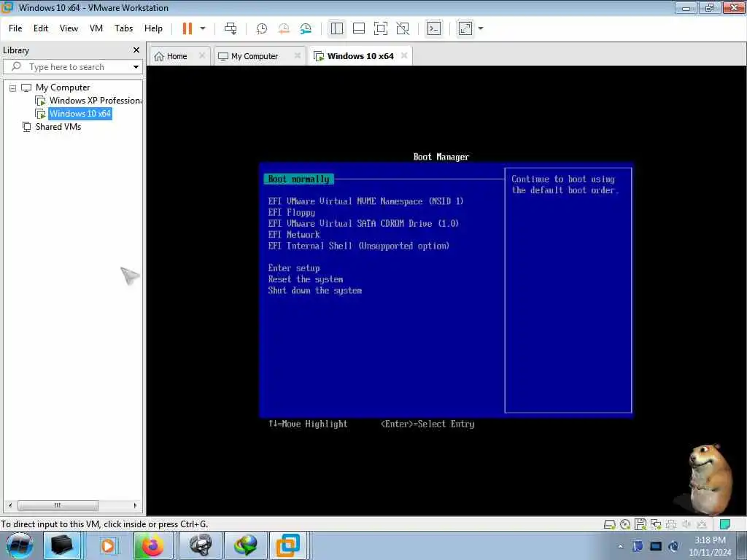Click Reset the system entry

(x=306, y=279)
